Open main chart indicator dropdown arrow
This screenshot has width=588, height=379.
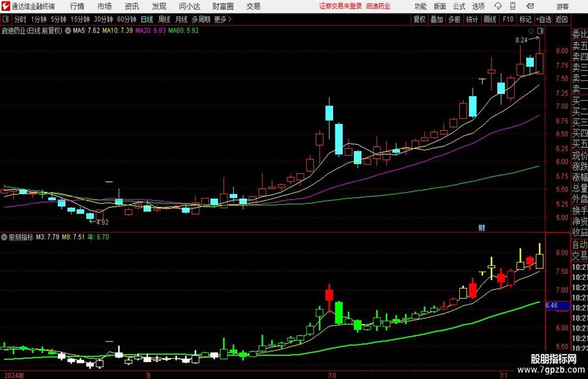point(68,30)
